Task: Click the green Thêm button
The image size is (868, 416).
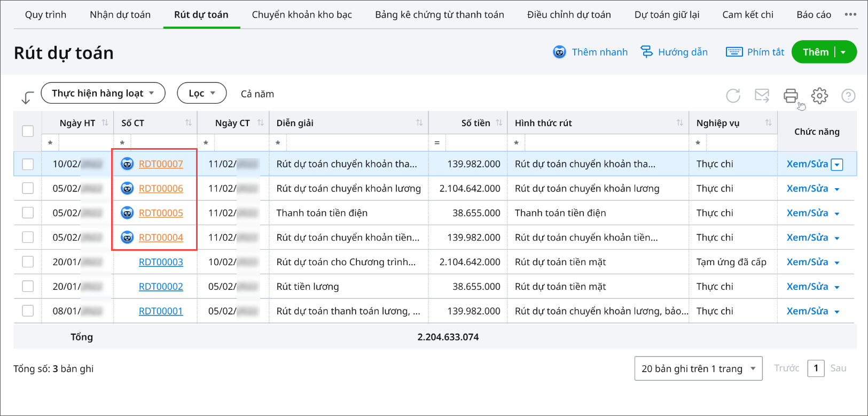Action: tap(815, 52)
